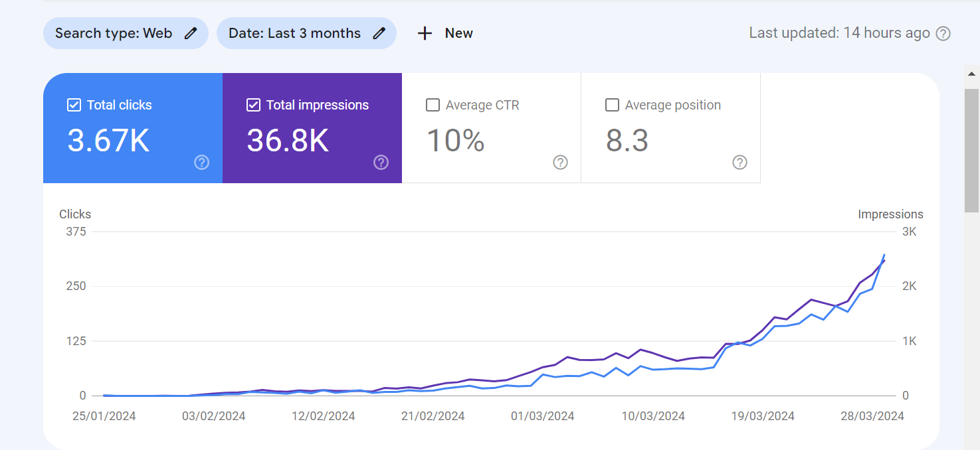Click the help icon in Average CTR card
Image resolution: width=980 pixels, height=450 pixels.
click(x=561, y=163)
